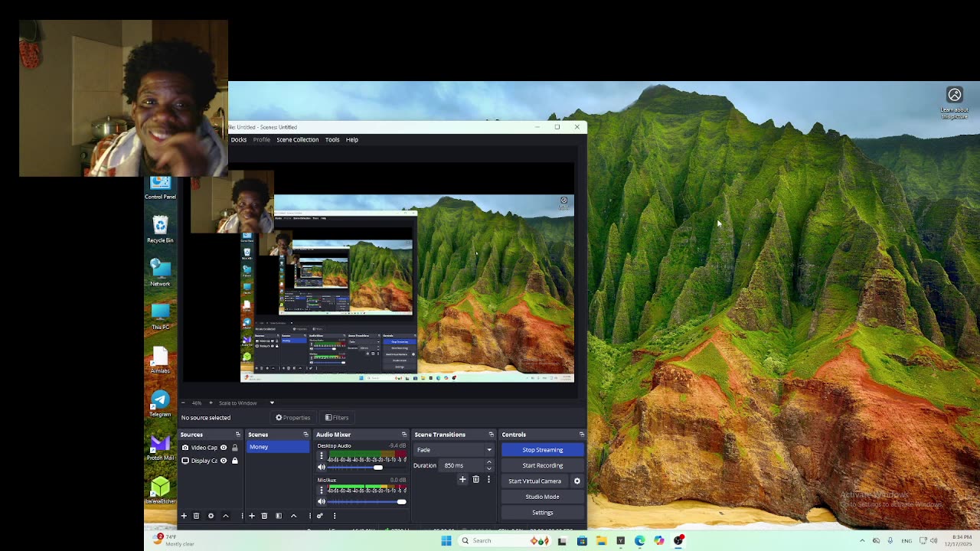
Task: Toggle visibility of Display Capture source
Action: pyautogui.click(x=224, y=461)
